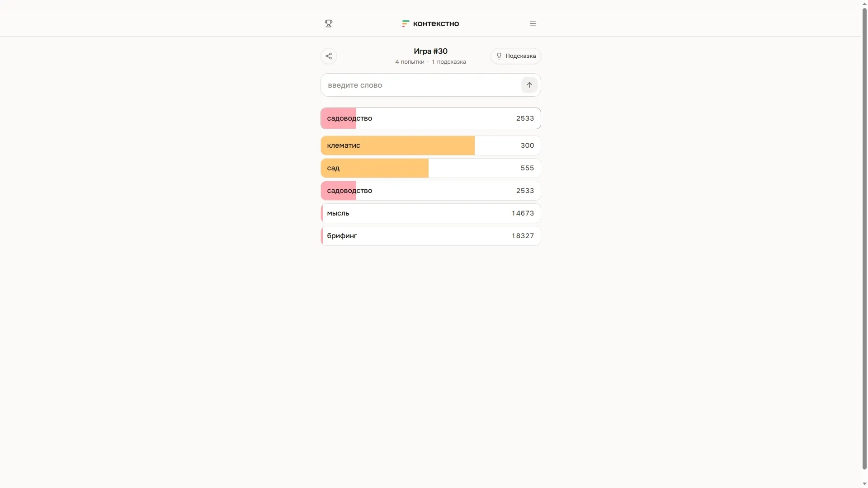Submit word with the arrow-up button
The height and width of the screenshot is (488, 868).
click(529, 85)
